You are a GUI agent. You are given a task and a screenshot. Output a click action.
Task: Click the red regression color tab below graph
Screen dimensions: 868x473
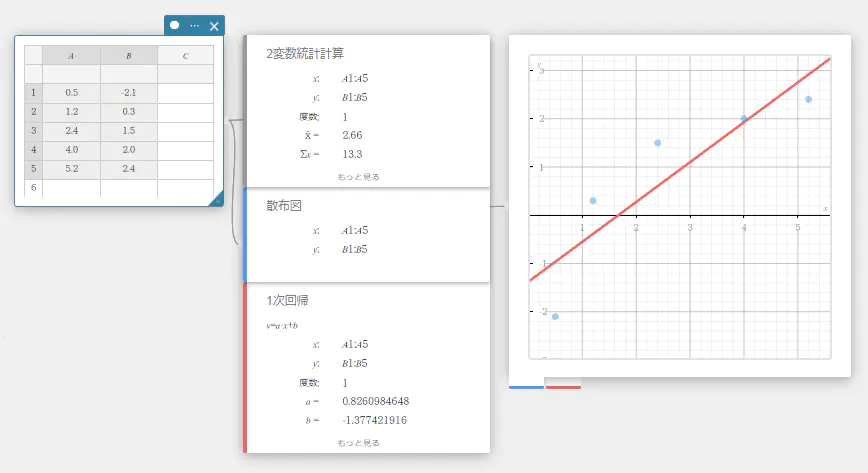pos(563,386)
